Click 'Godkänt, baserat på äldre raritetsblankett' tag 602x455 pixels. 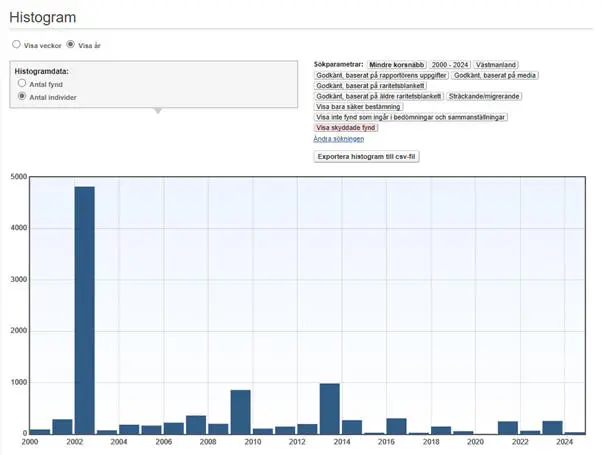click(x=379, y=96)
